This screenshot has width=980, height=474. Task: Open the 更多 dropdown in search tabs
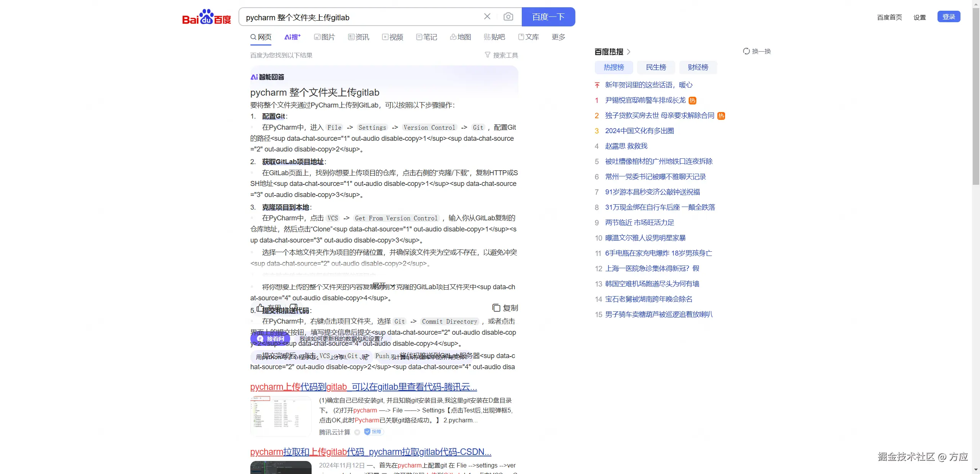tap(557, 37)
